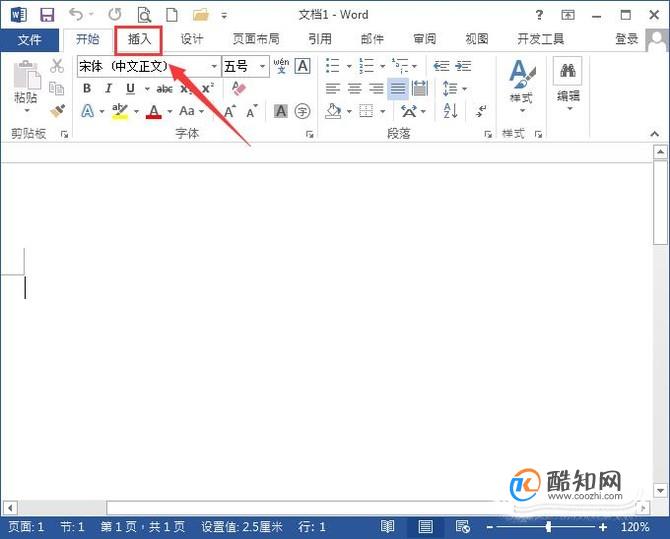Open the Phonetic Guide (wén) tool
The height and width of the screenshot is (539, 670).
pos(281,66)
